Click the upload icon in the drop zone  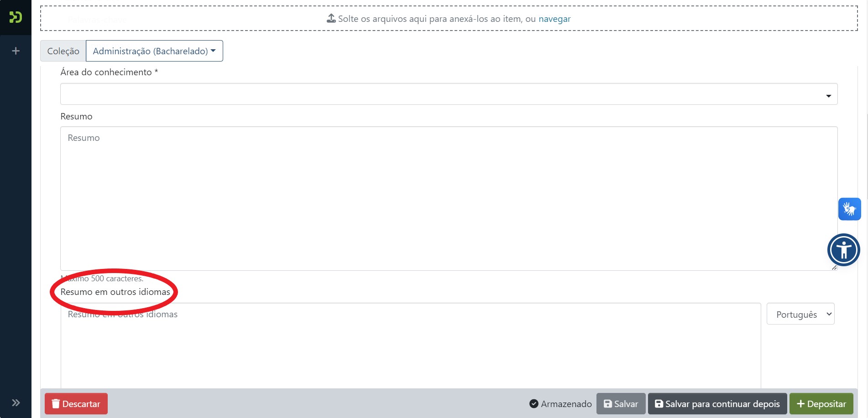click(x=331, y=19)
